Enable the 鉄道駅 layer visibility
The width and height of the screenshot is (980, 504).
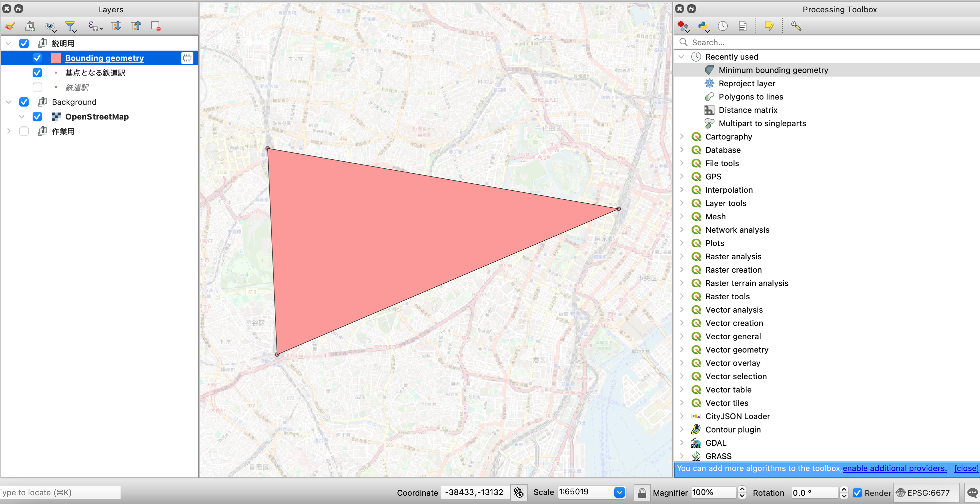[x=37, y=87]
